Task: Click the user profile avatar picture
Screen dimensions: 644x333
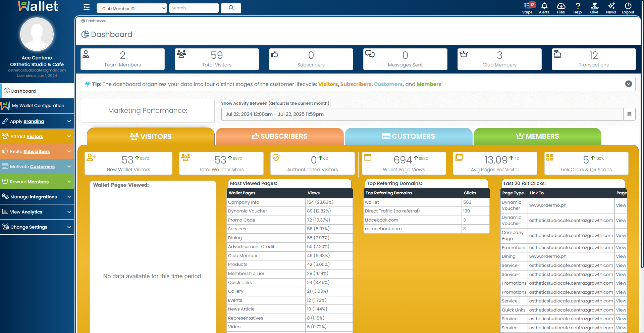Action: (37, 34)
